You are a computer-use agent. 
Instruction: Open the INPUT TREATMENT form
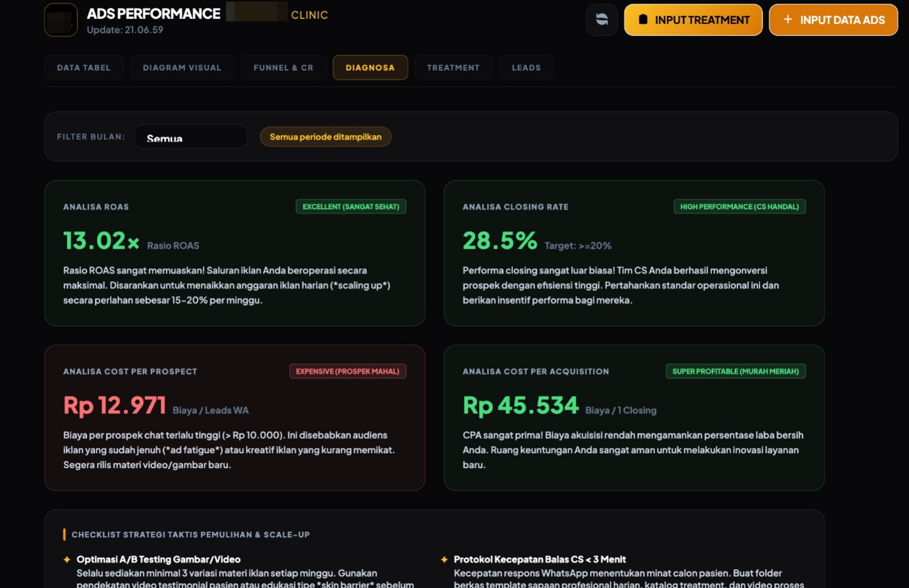pos(693,20)
